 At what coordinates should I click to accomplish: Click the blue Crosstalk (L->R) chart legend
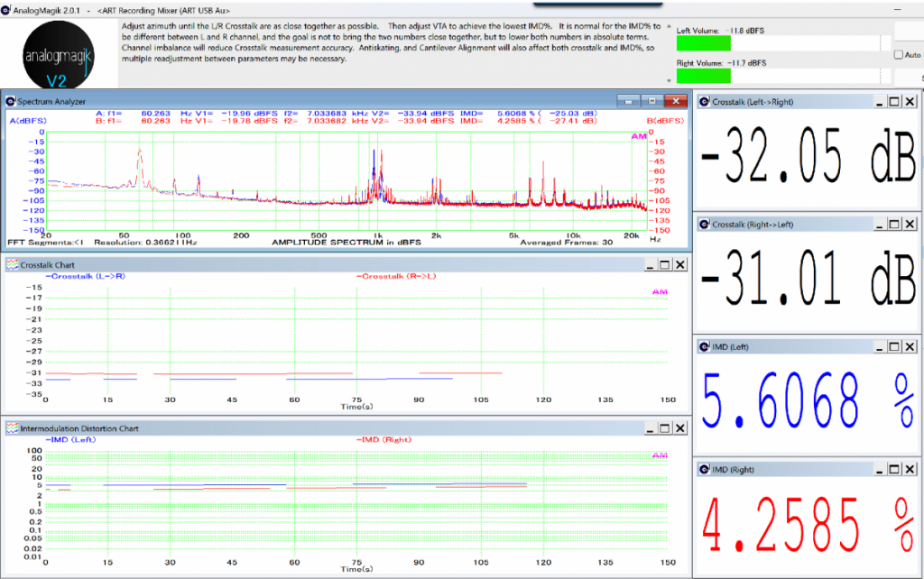[x=86, y=276]
